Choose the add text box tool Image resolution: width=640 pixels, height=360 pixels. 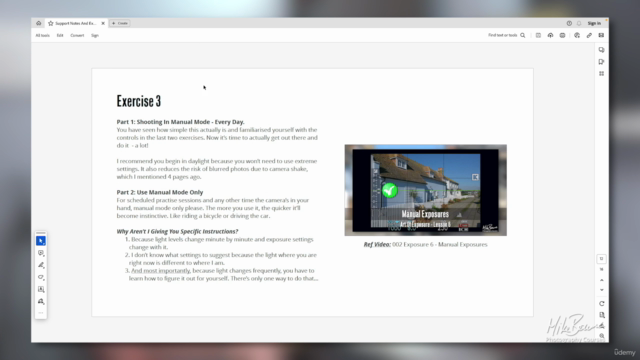point(41,289)
